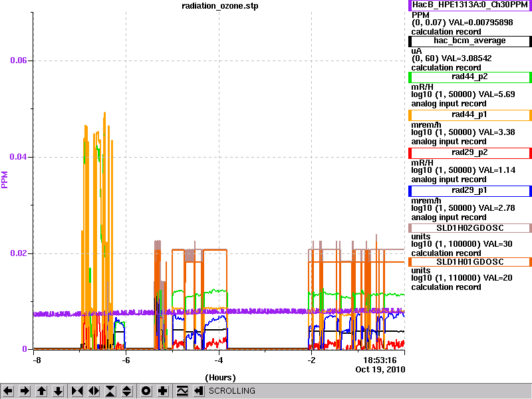The image size is (532, 399).
Task: Click the SCROLLING status text
Action: (232, 391)
